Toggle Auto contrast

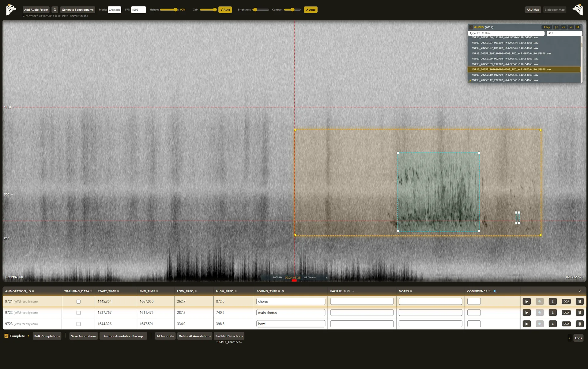click(311, 10)
